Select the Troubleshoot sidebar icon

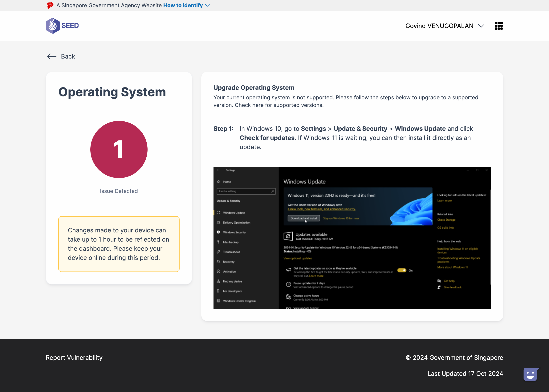pyautogui.click(x=219, y=252)
